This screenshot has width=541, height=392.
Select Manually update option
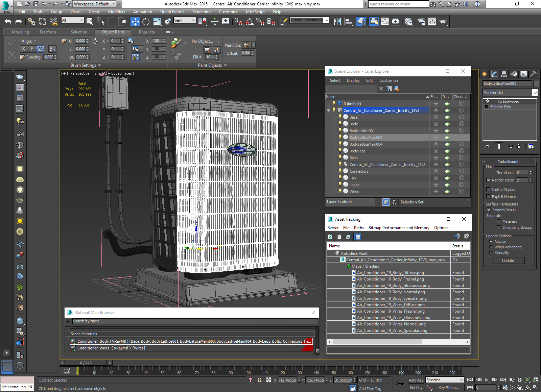[491, 253]
